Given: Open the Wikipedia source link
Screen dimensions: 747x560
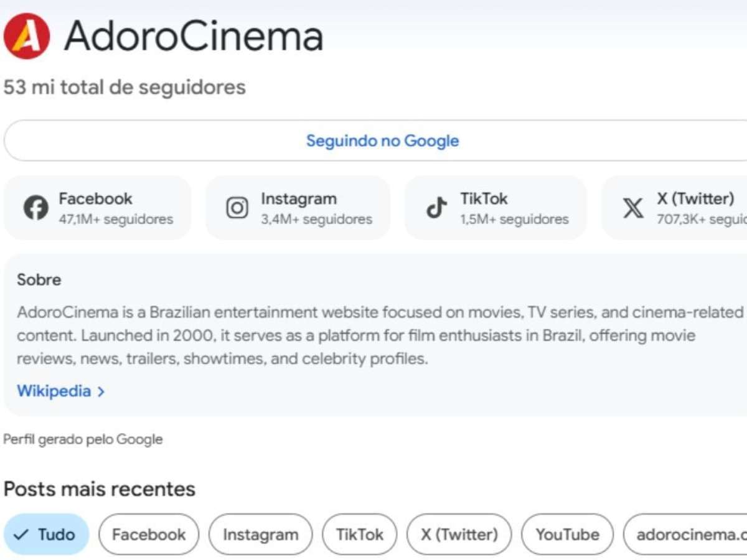Looking at the screenshot, I should 54,391.
